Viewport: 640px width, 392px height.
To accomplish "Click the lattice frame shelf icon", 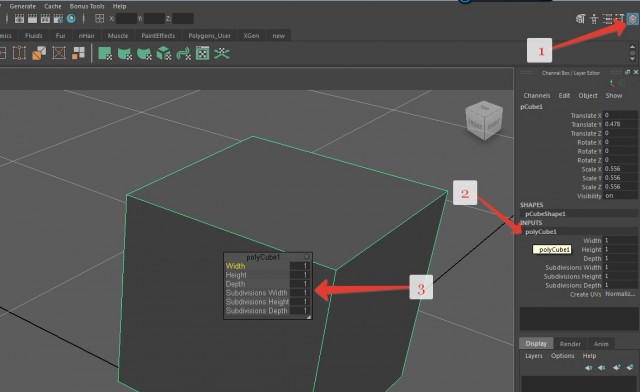I will click(19, 53).
